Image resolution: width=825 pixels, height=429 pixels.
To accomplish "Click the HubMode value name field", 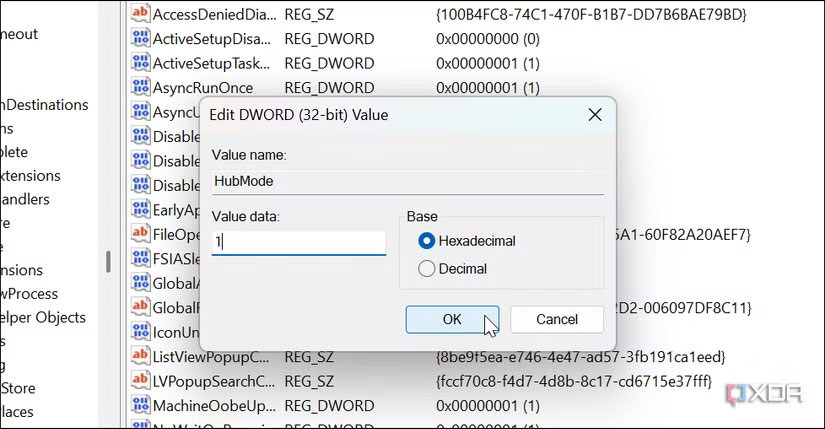I will [x=407, y=181].
